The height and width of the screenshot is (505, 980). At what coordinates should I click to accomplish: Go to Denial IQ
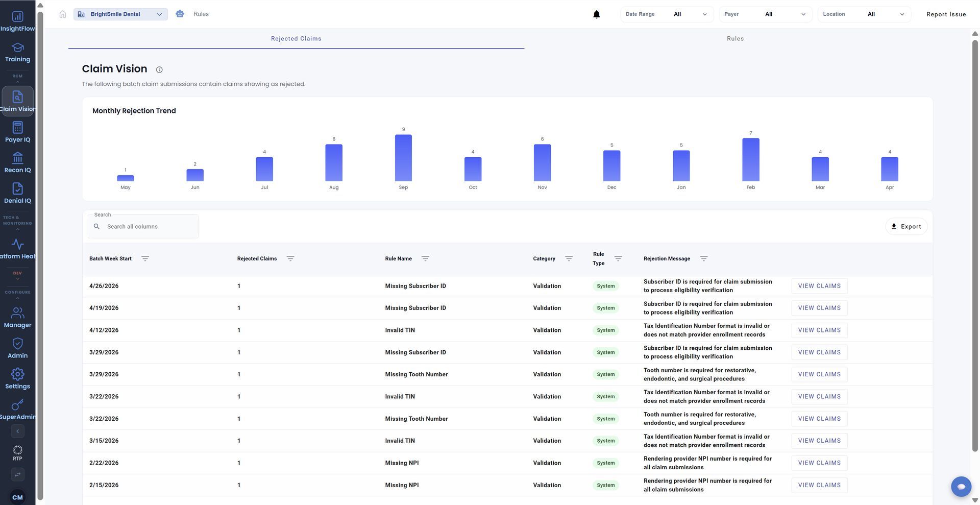click(17, 193)
